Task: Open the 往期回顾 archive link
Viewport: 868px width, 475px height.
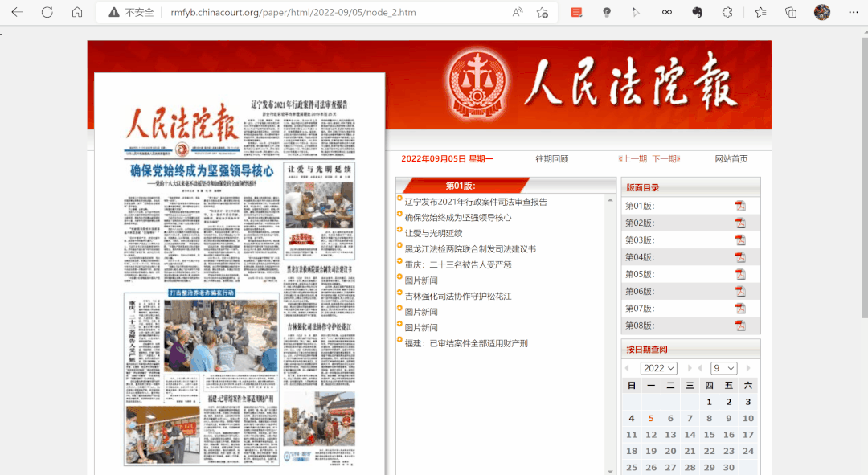Action: point(552,159)
